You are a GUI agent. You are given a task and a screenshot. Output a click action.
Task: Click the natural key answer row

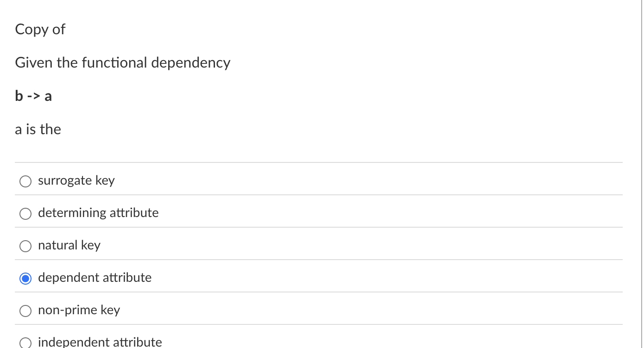pos(69,245)
